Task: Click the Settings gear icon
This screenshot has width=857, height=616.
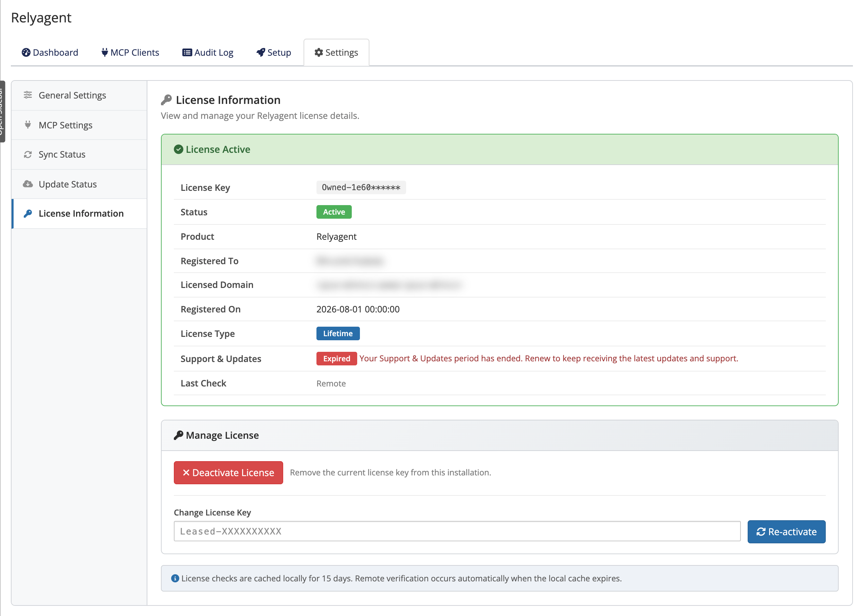Action: click(319, 52)
